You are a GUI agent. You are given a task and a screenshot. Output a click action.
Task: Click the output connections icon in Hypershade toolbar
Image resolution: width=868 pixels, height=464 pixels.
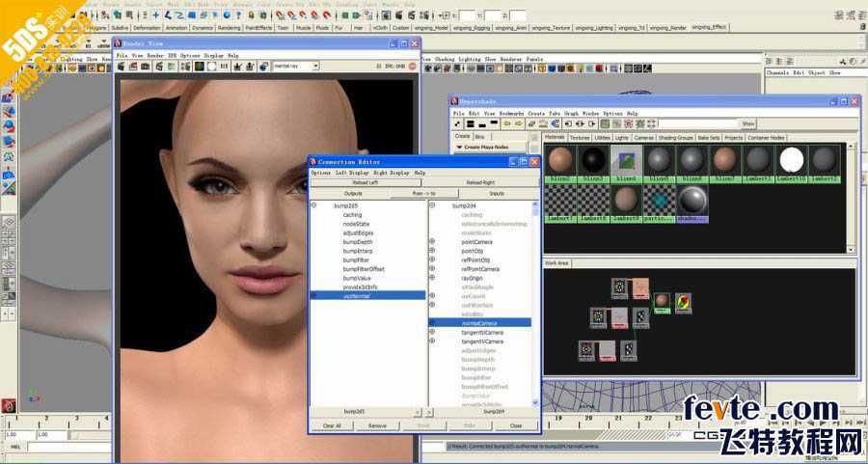(x=592, y=124)
